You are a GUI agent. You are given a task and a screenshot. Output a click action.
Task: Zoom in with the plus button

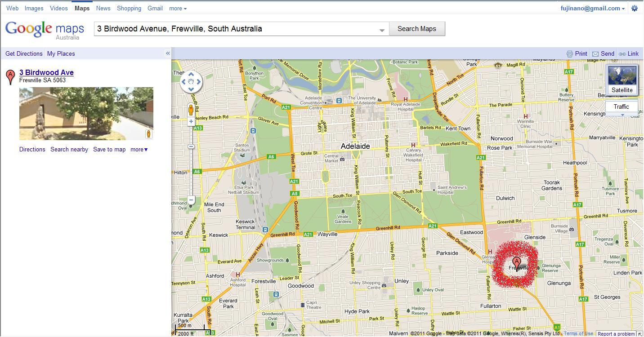click(x=191, y=121)
